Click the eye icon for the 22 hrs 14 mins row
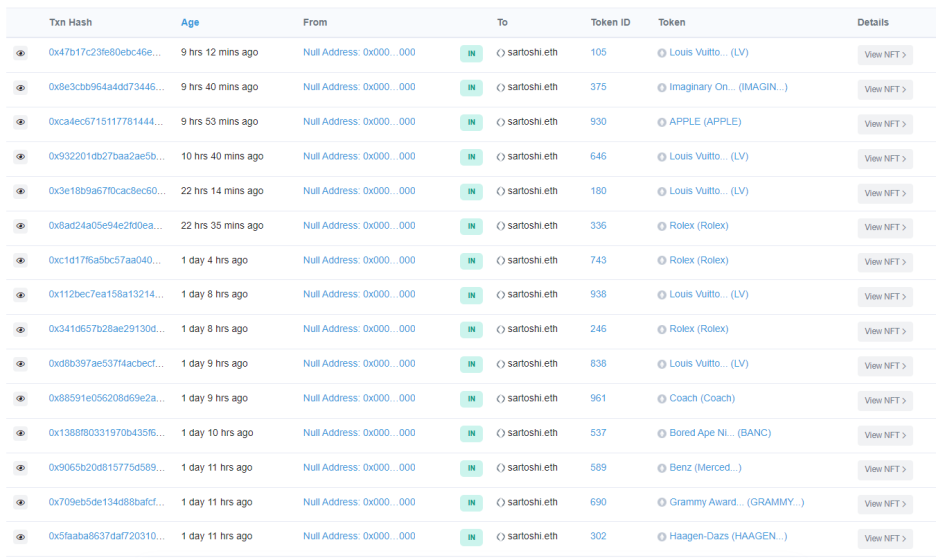 tap(20, 192)
